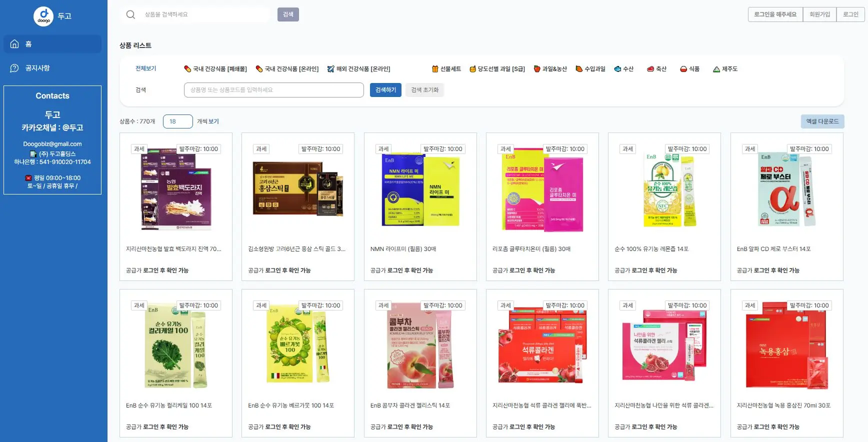Screen dimensions: 868x442
Task: Select 해외 건강식품 [온라인] category
Action: tap(358, 69)
